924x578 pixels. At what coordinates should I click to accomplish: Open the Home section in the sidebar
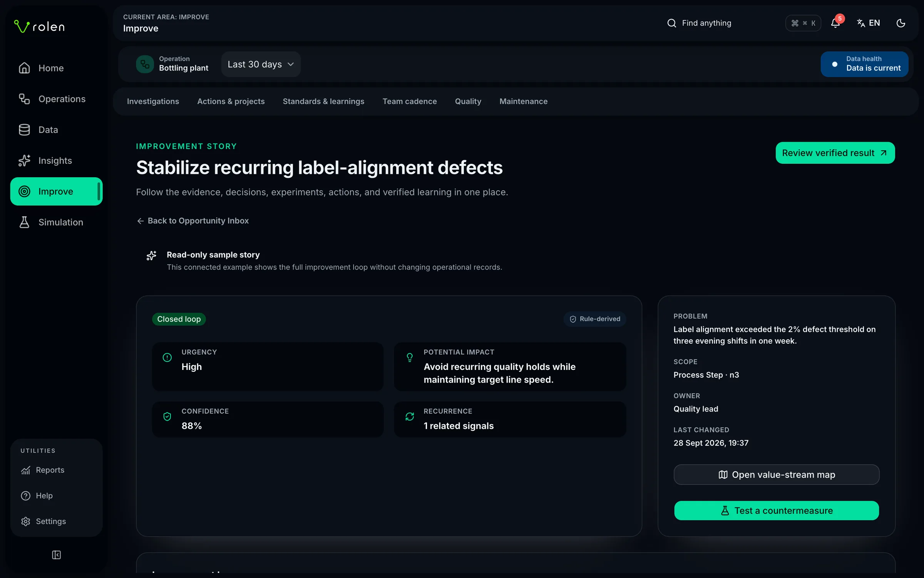click(x=56, y=68)
